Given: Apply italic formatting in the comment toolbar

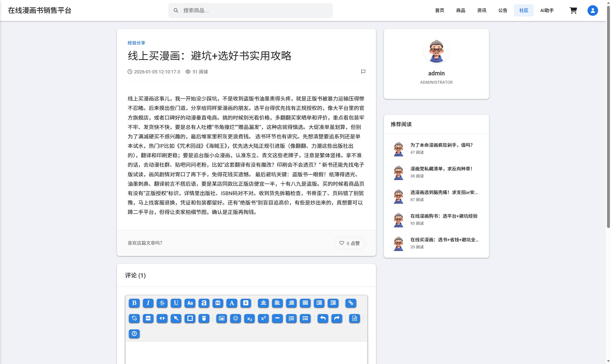Looking at the screenshot, I should (x=148, y=303).
